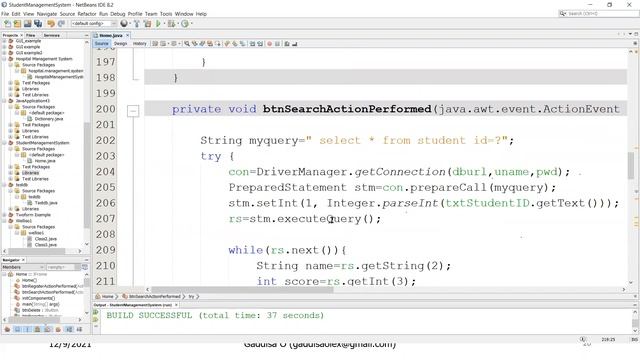Click the Build Project hammer icon
640x360 pixels.
tap(137, 24)
